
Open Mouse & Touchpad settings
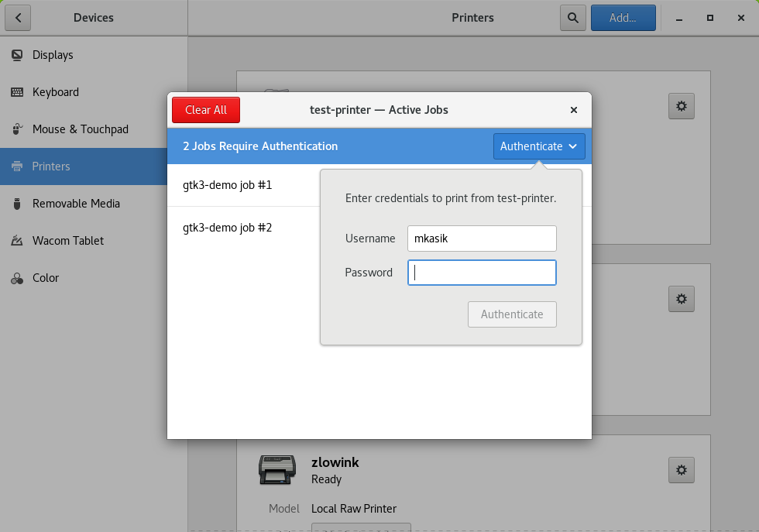click(x=94, y=129)
